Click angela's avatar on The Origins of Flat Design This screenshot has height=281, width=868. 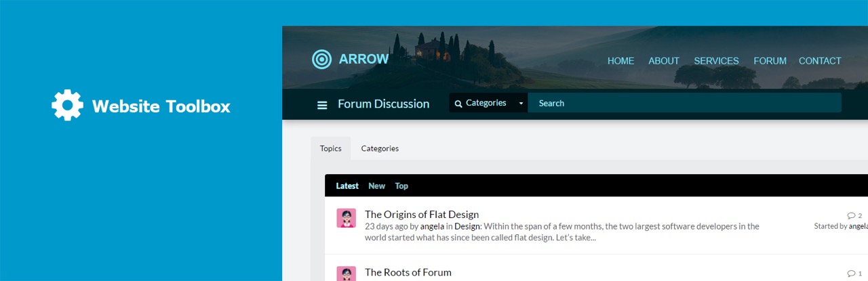pos(347,218)
